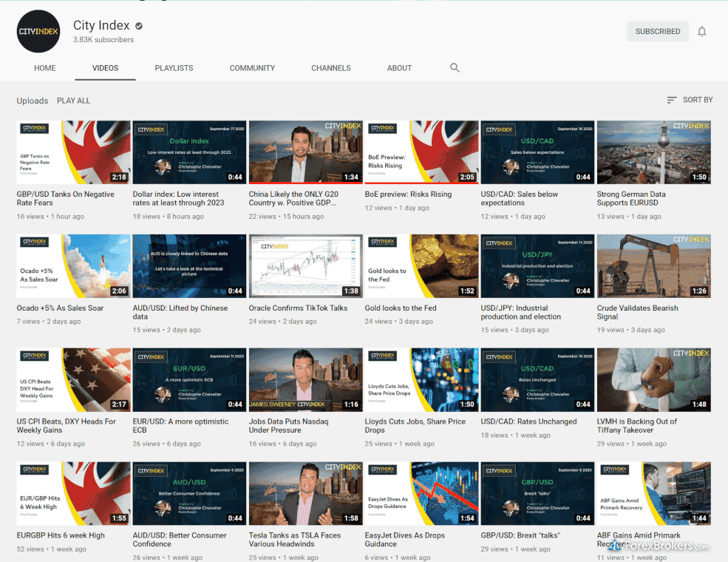Open the GBP/USD Tanks On Negative Rate Fears thumbnail

pos(73,152)
